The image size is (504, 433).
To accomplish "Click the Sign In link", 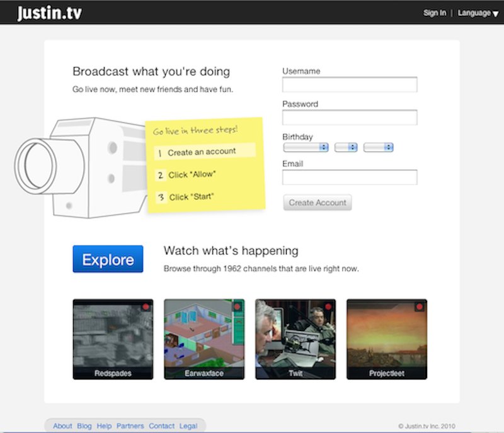I will [435, 13].
